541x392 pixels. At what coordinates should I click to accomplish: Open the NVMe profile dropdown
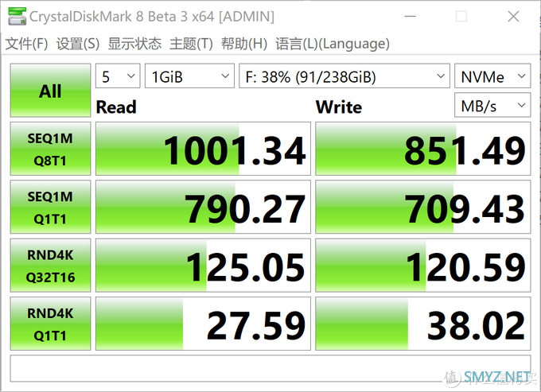492,76
